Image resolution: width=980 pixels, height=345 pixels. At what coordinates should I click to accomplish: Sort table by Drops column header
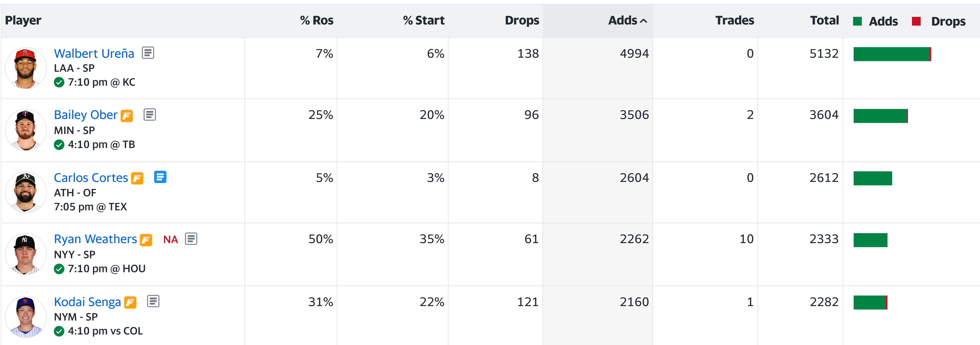pyautogui.click(x=522, y=21)
